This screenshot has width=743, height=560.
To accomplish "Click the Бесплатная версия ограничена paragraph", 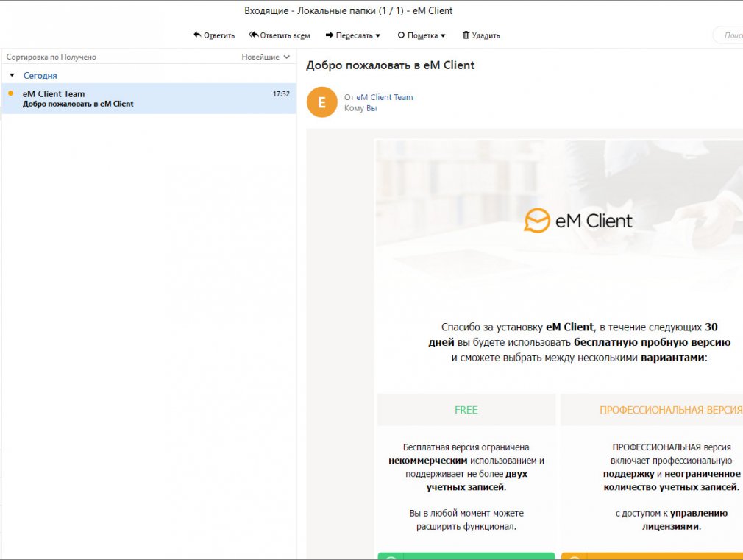I will tap(466, 467).
